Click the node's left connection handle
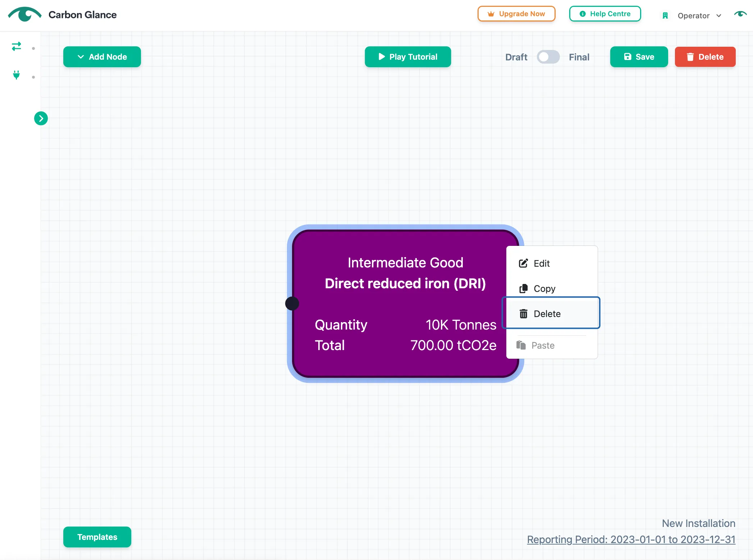Screen dimensions: 753x560 (292, 303)
